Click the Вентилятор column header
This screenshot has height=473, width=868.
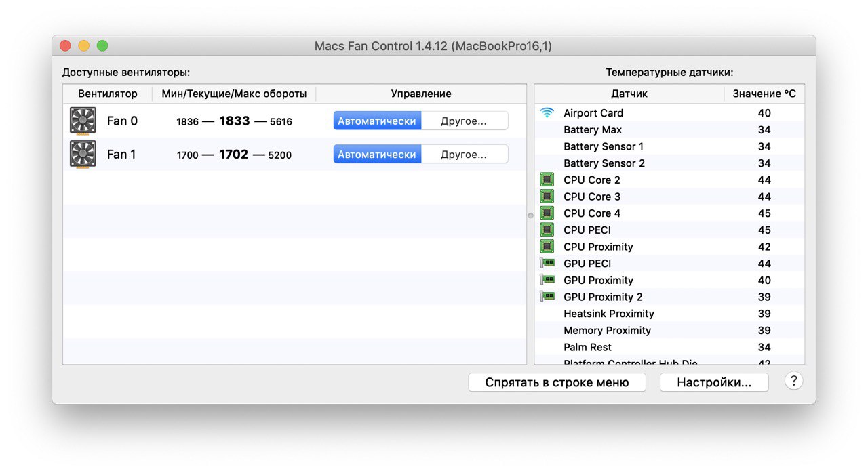tap(108, 94)
